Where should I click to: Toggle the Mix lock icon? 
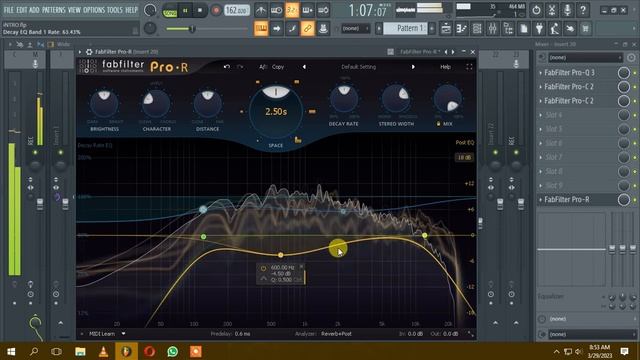[438, 124]
